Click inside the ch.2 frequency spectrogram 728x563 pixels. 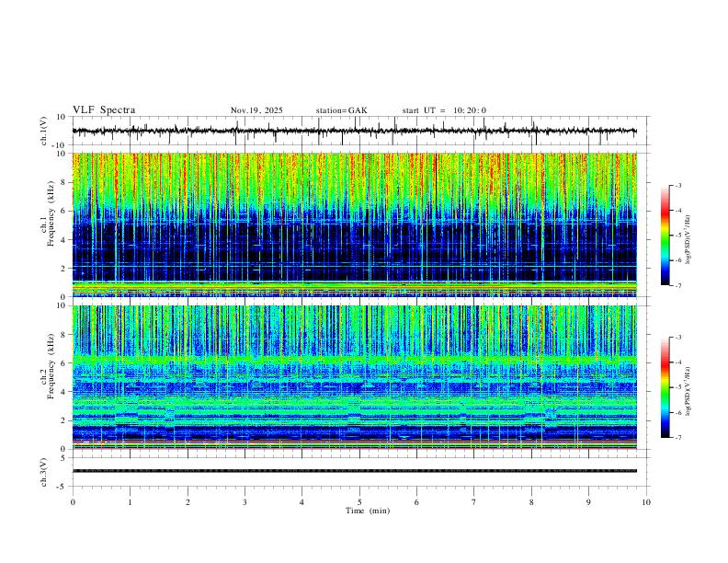click(354, 377)
